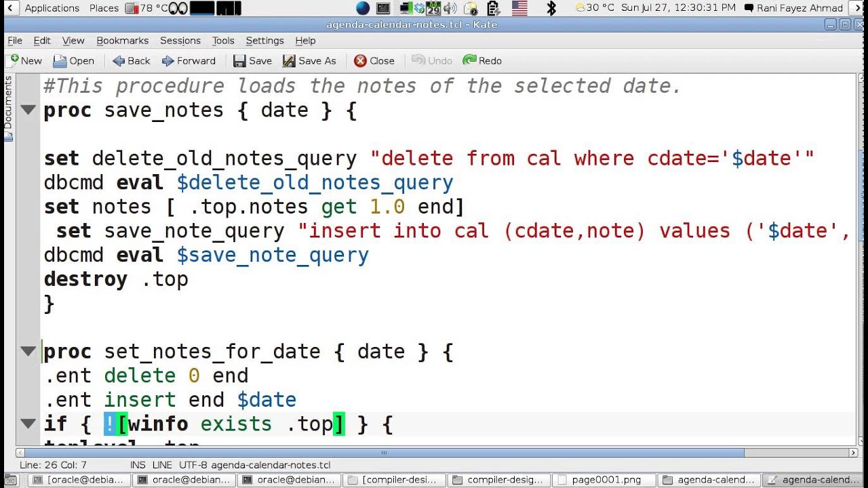Open the Tools menu
Image resolution: width=868 pixels, height=488 pixels.
[x=223, y=41]
